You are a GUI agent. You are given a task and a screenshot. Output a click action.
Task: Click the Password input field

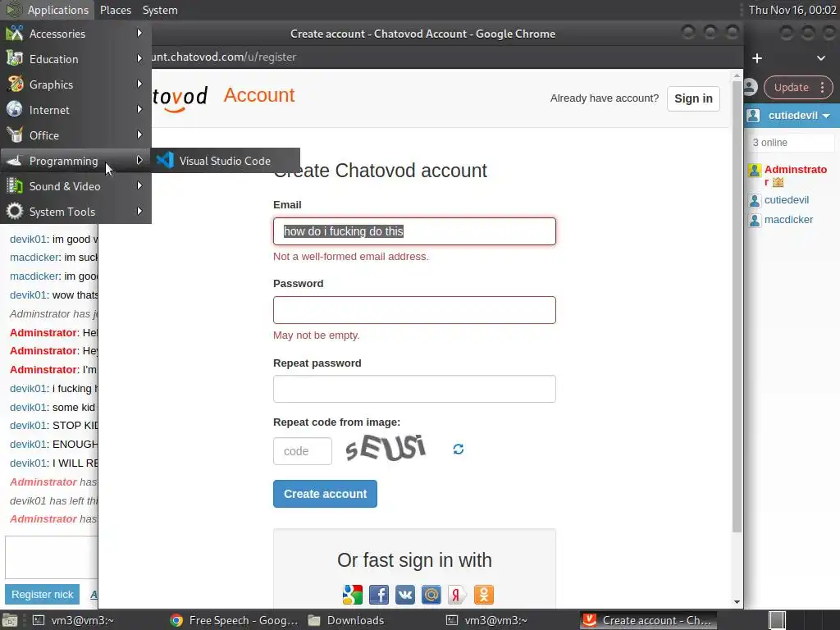(x=414, y=310)
